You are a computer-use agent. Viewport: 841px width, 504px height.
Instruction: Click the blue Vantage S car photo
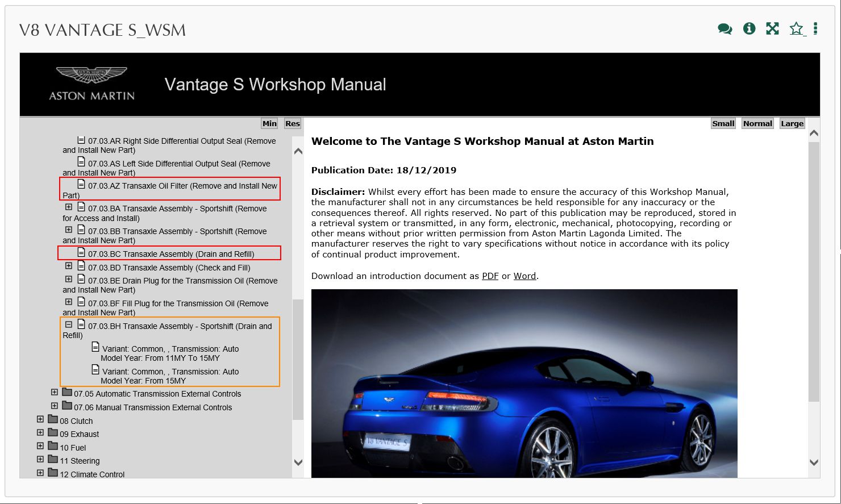[524, 384]
